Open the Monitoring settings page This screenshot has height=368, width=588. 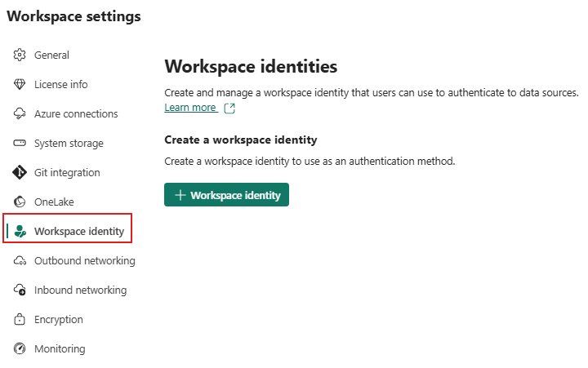60,348
